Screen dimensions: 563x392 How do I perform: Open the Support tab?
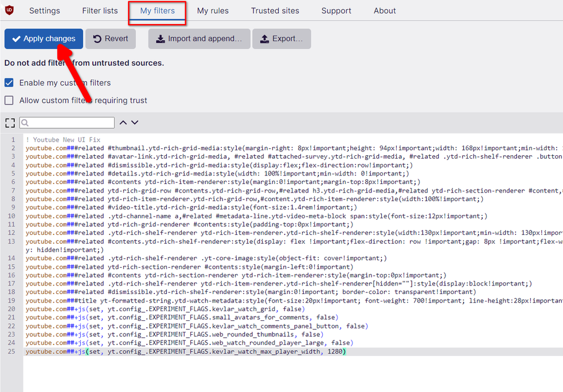pyautogui.click(x=336, y=11)
